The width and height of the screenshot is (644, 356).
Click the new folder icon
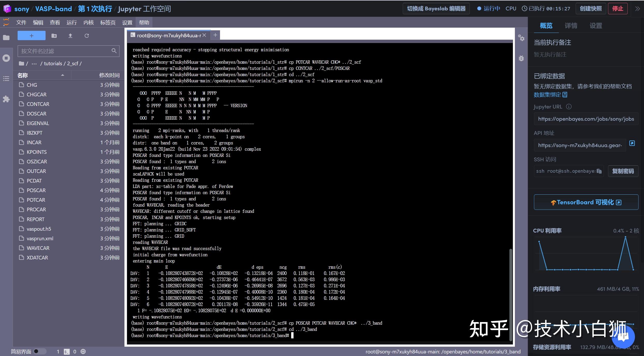pyautogui.click(x=54, y=36)
